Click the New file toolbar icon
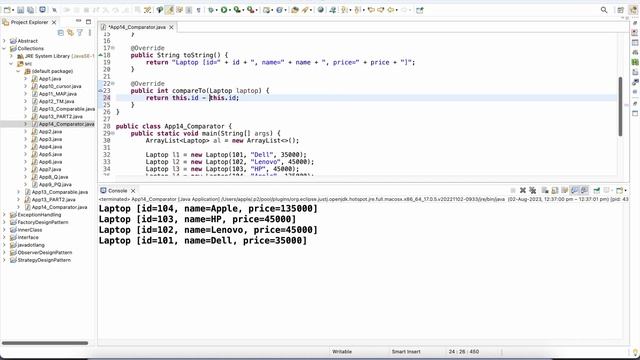This screenshot has height=360, width=640. coord(7,10)
